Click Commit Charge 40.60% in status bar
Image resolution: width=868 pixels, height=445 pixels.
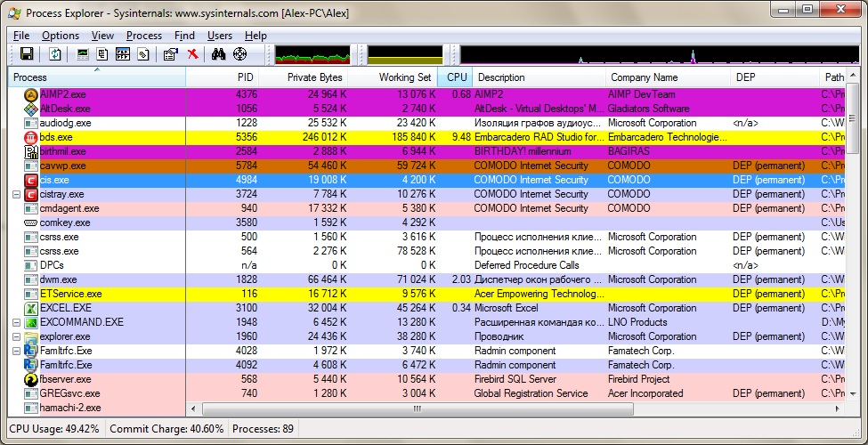click(167, 429)
